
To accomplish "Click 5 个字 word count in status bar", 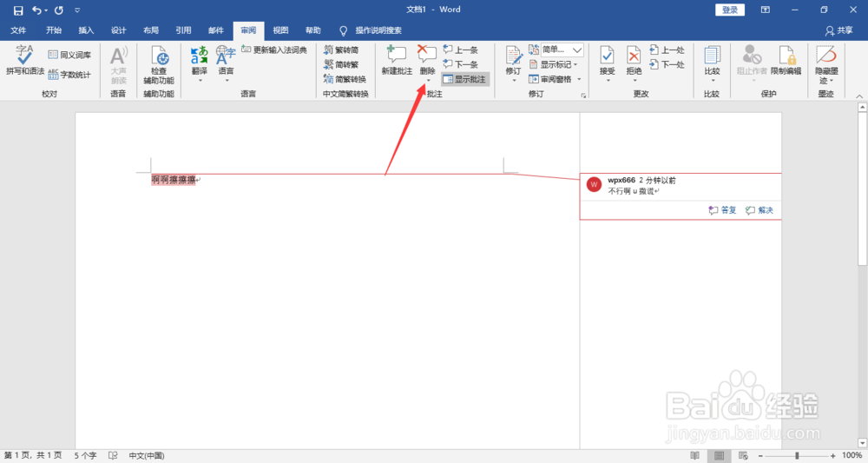I will 85,456.
